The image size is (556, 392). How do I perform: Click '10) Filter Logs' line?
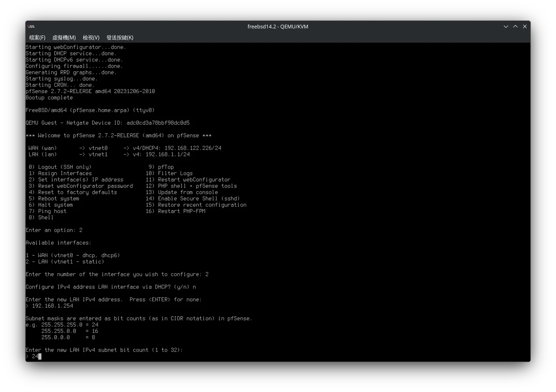(169, 173)
